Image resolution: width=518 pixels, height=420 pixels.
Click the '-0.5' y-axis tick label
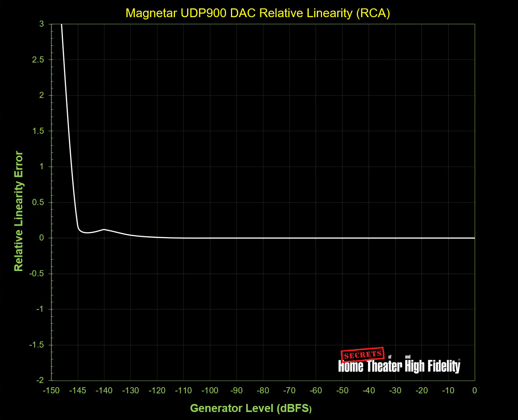37,274
